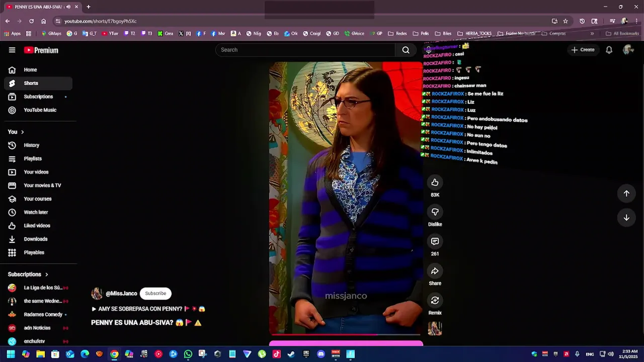644x362 pixels.
Task: Focus the YouTube search box
Action: 305,50
